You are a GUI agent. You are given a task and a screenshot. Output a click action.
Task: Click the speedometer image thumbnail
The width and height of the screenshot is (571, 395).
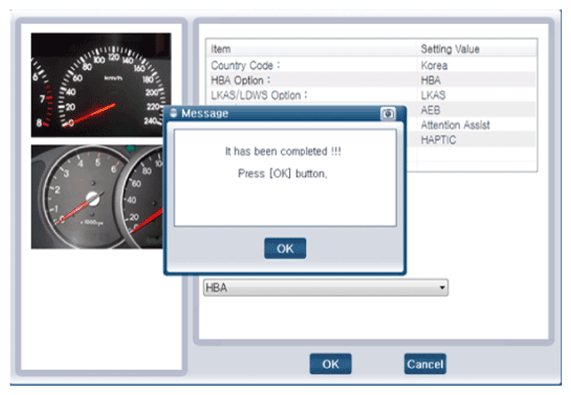(x=101, y=85)
